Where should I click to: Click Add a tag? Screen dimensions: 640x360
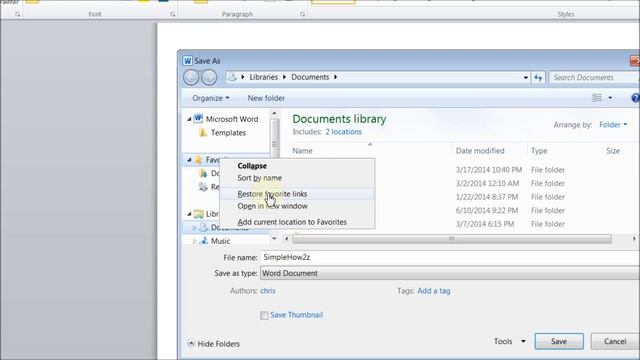click(433, 291)
